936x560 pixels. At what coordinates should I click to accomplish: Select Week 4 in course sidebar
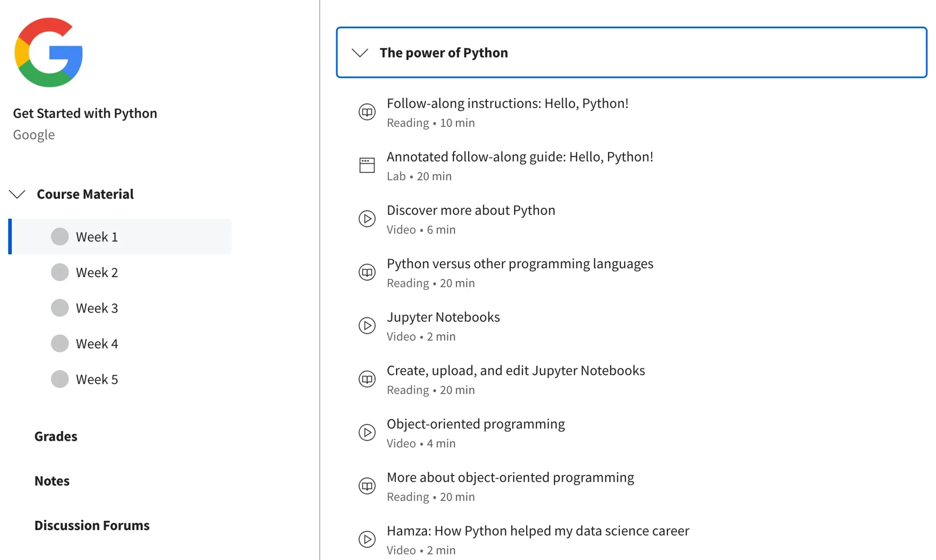click(x=97, y=344)
